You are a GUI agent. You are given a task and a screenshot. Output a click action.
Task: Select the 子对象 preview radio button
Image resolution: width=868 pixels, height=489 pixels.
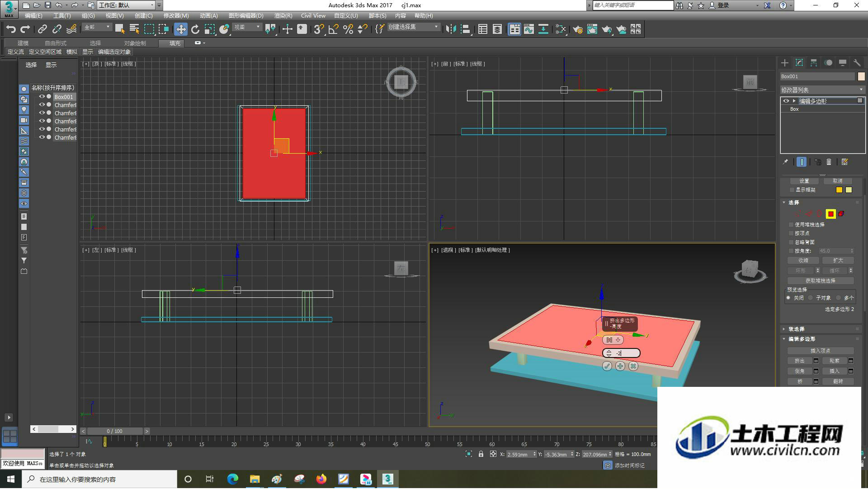pyautogui.click(x=811, y=298)
